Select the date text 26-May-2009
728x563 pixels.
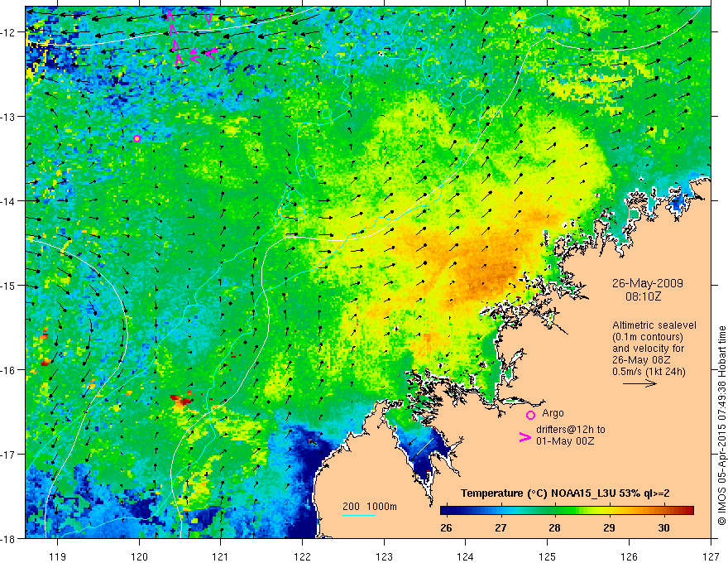pyautogui.click(x=648, y=283)
